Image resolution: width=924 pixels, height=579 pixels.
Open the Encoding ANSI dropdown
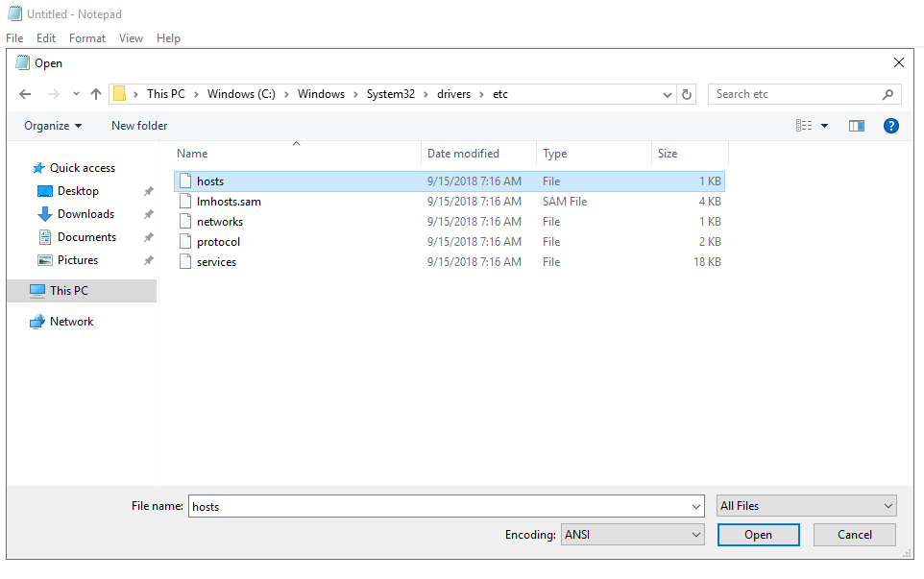click(633, 535)
